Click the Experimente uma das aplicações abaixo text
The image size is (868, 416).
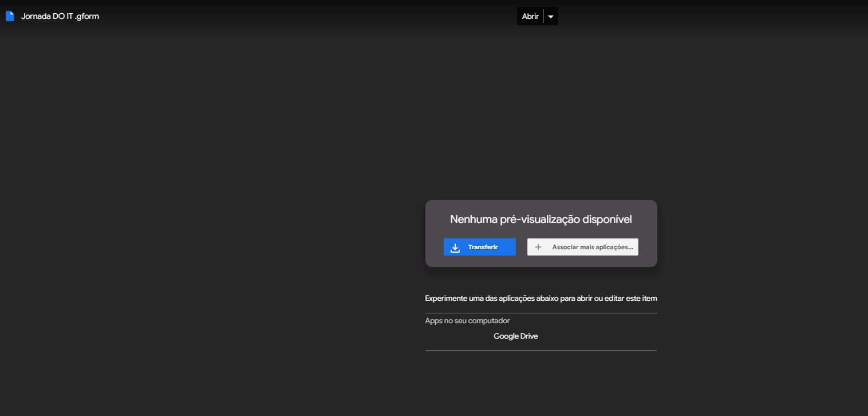(x=541, y=299)
